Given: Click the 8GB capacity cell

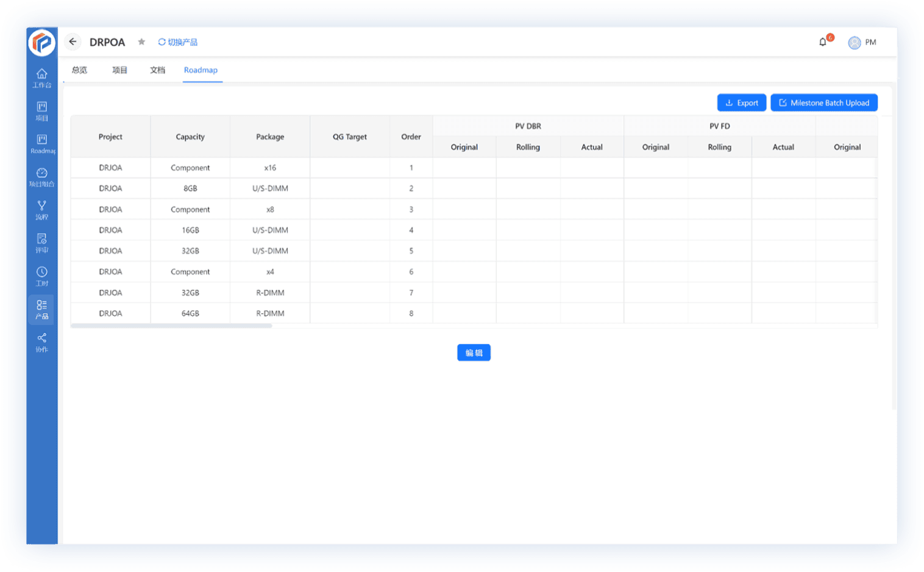Looking at the screenshot, I should (x=190, y=188).
